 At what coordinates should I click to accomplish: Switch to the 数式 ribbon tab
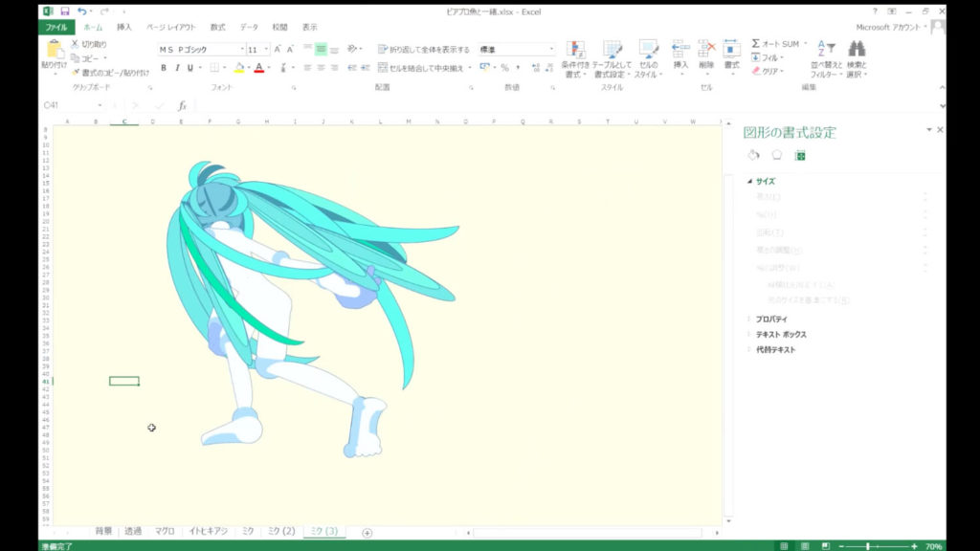point(217,27)
